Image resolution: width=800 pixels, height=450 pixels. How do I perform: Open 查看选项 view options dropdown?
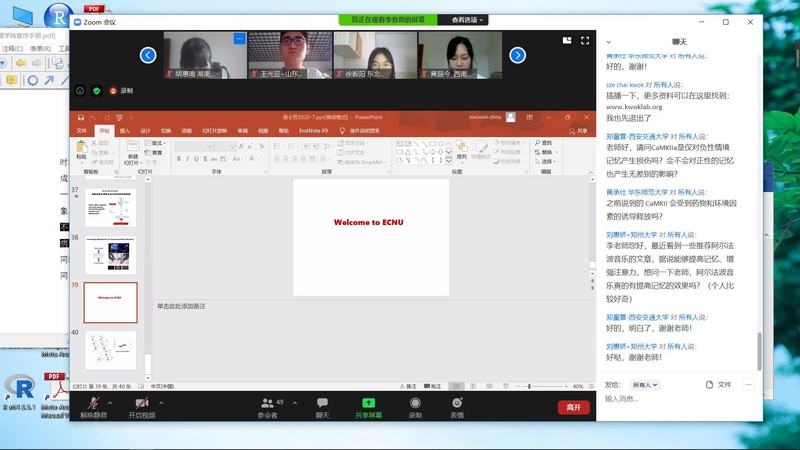pos(465,19)
